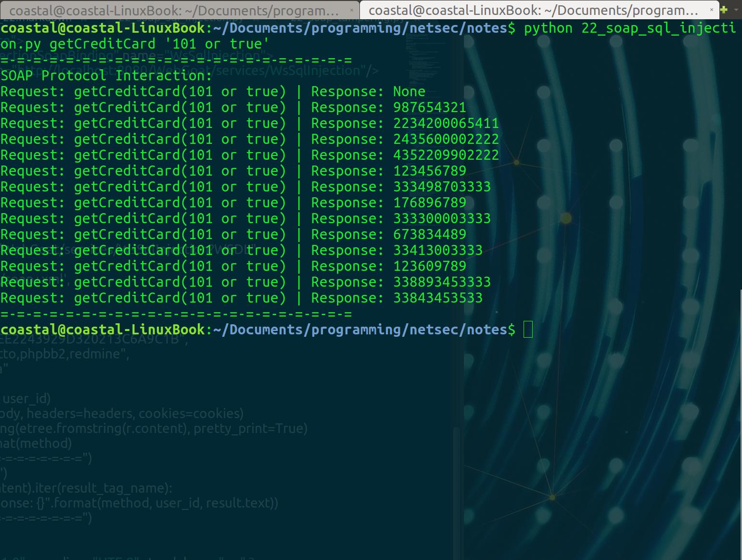The width and height of the screenshot is (742, 560).
Task: Close the second terminal tab
Action: pyautogui.click(x=711, y=10)
